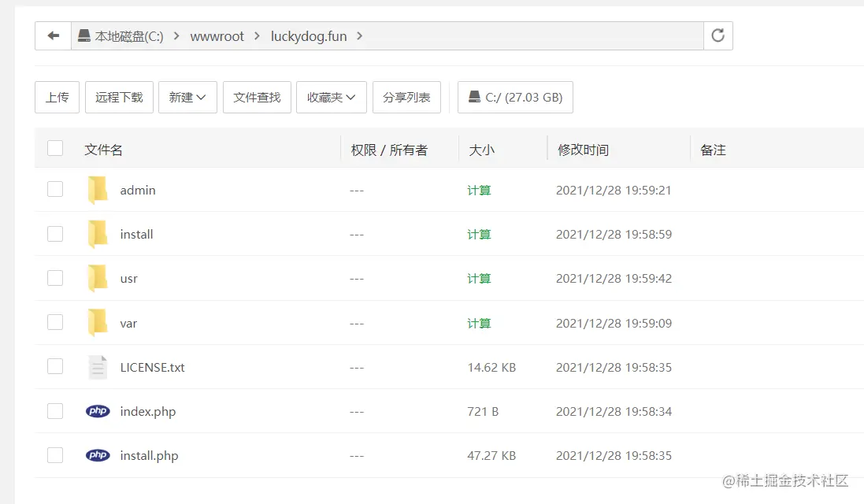
Task: Click 权限 / 所有者 column header
Action: 389,150
